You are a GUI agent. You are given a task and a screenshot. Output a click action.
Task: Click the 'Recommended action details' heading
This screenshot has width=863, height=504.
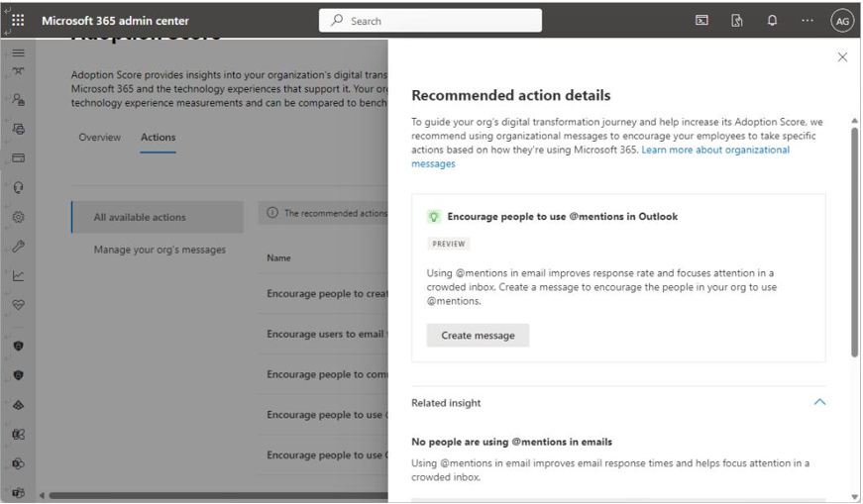511,95
